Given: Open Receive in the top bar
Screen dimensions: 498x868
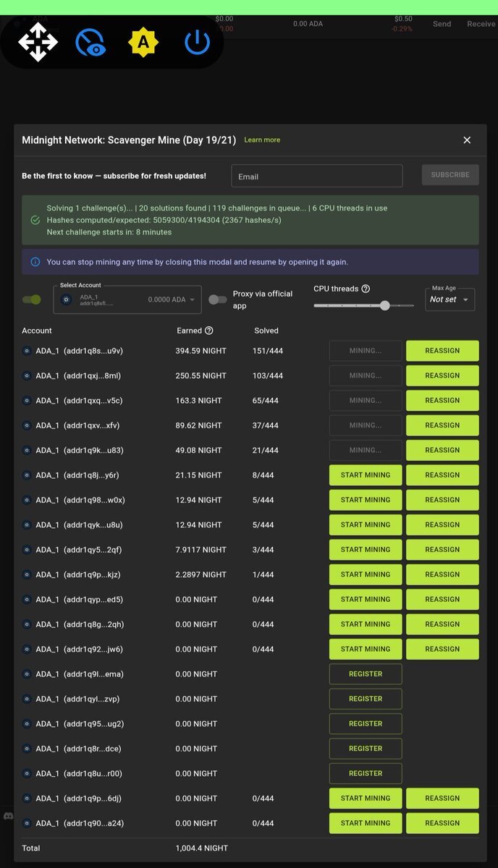Looking at the screenshot, I should point(481,24).
